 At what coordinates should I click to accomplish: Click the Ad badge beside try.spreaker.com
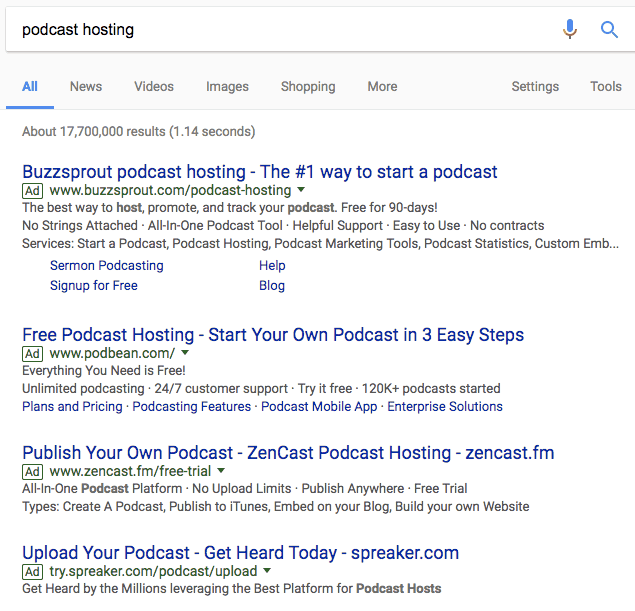pyautogui.click(x=33, y=571)
